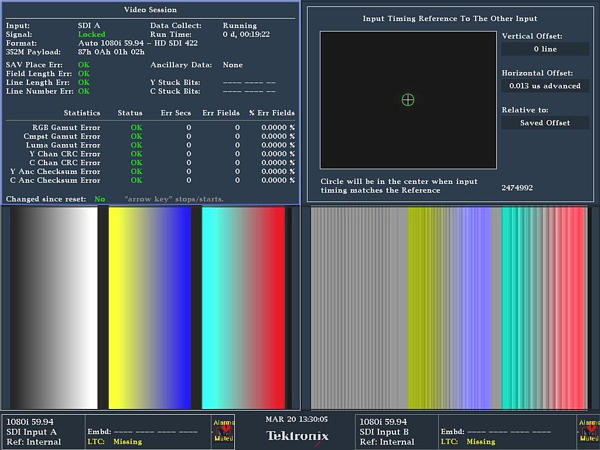Click the Tektronix logo in status bar
Viewport: 600px width, 450px height.
click(298, 435)
